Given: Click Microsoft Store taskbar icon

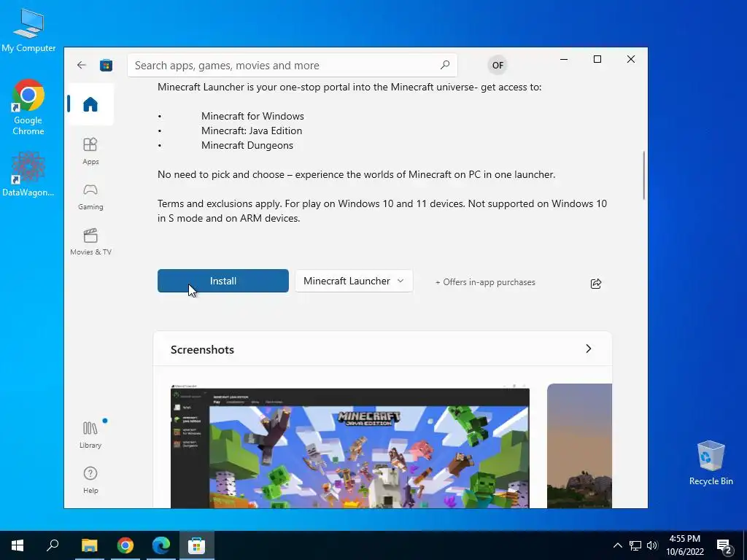Looking at the screenshot, I should tap(197, 545).
